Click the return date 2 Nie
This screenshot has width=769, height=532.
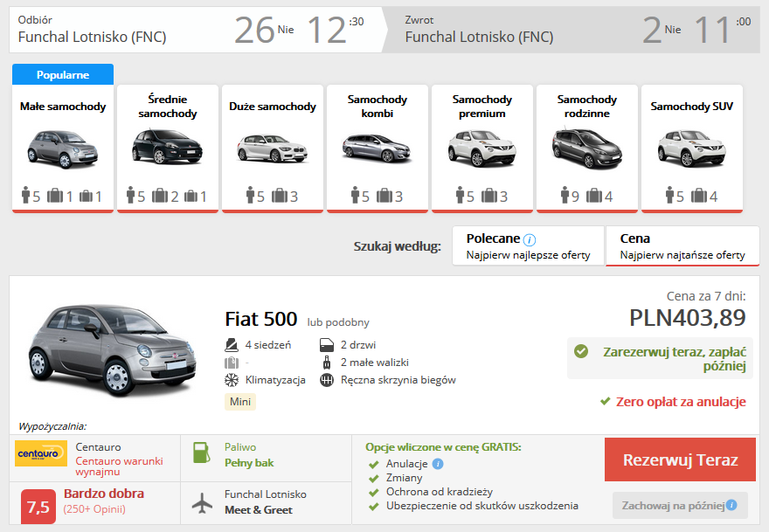(x=662, y=30)
